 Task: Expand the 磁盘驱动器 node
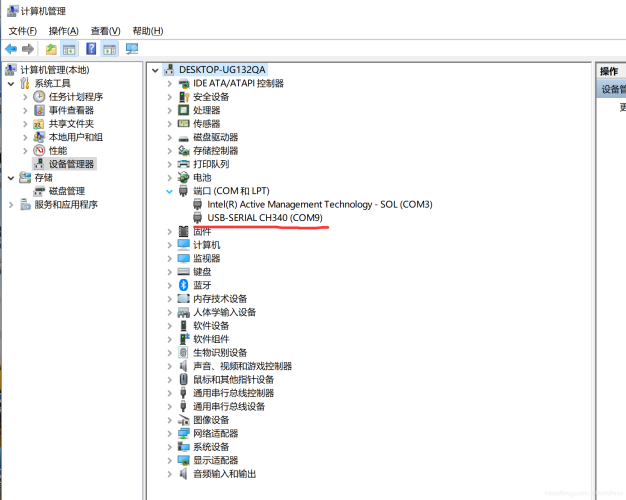169,137
